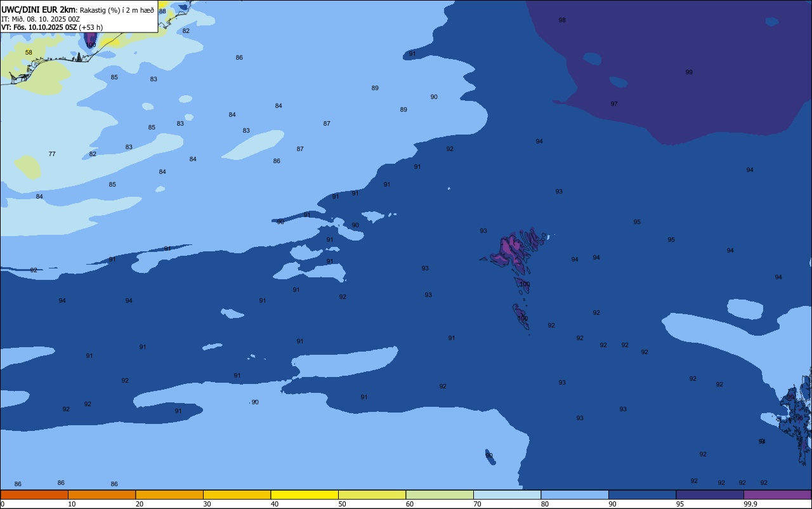This screenshot has width=812, height=509.
Task: Pick the 20–30 amber legend segment
Action: tap(169, 494)
